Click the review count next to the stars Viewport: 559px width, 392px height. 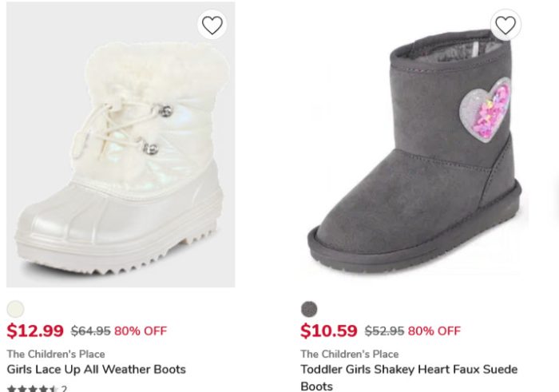[64, 390]
